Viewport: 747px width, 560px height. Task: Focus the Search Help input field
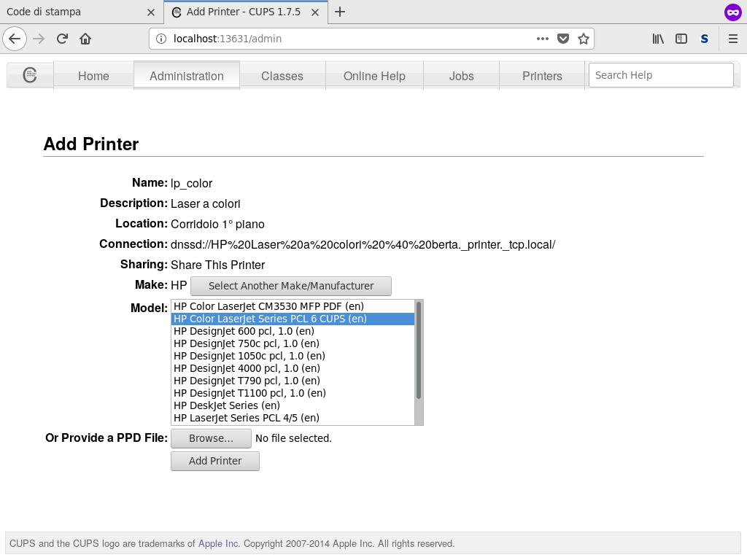pyautogui.click(x=661, y=75)
